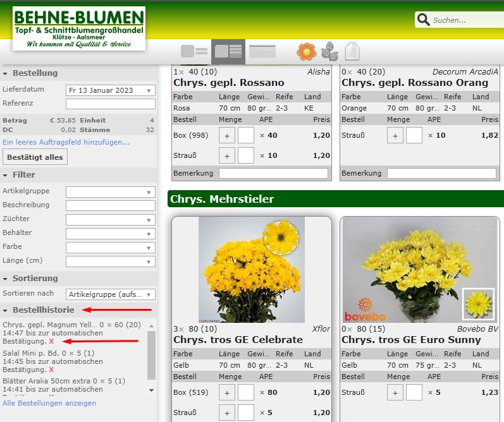Open the Artikelgruppe filter dropdown

[x=110, y=192]
